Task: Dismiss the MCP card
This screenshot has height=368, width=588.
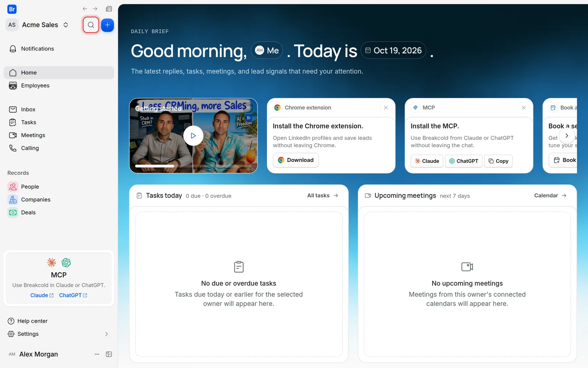Action: (524, 108)
